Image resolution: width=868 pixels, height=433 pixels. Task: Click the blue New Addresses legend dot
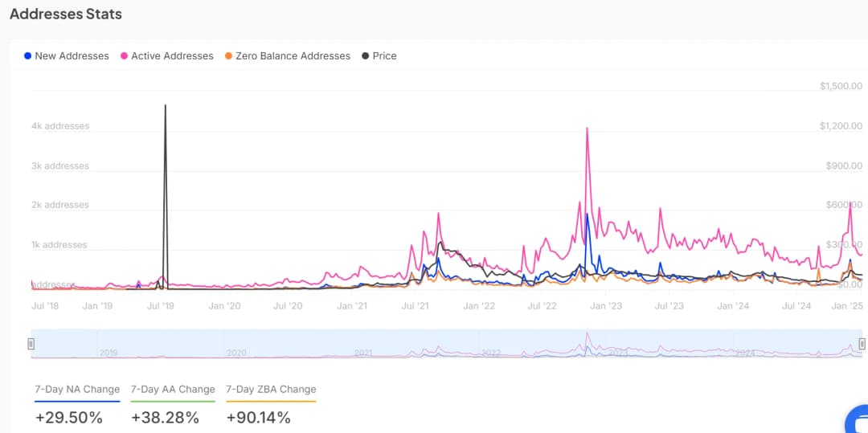pos(28,56)
